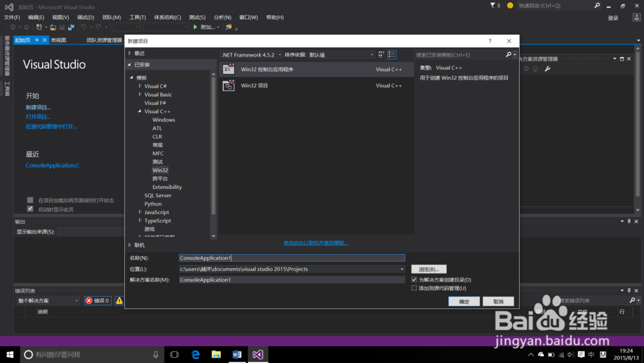Click the error count icon 错误 0
The width and height of the screenshot is (644, 363).
click(x=98, y=300)
